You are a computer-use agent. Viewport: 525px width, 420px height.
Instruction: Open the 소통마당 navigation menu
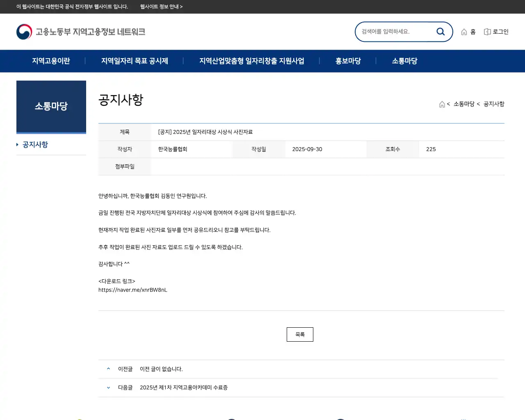tap(404, 61)
